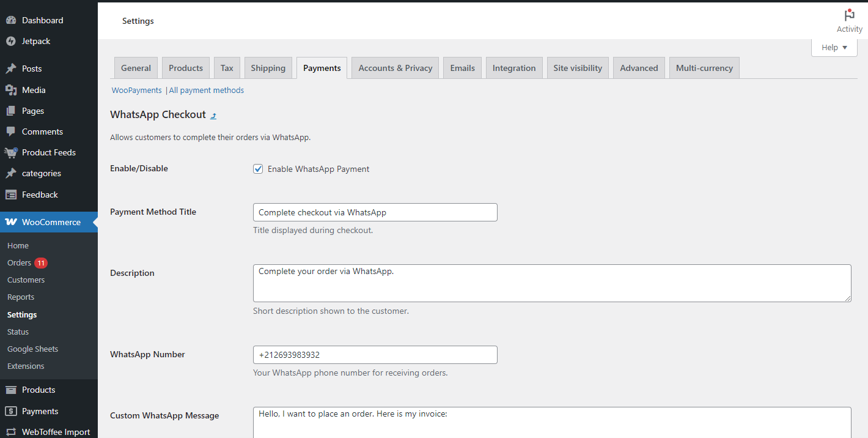Image resolution: width=868 pixels, height=438 pixels.
Task: Open Posts via its pushpin icon
Action: tap(11, 69)
